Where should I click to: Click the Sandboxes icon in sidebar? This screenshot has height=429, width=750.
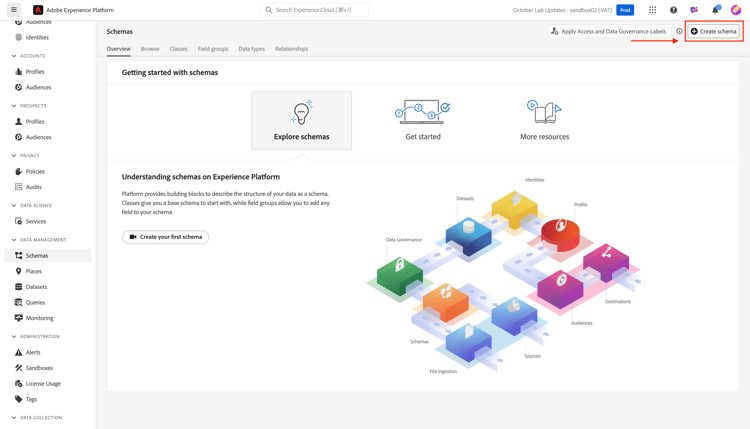[19, 368]
